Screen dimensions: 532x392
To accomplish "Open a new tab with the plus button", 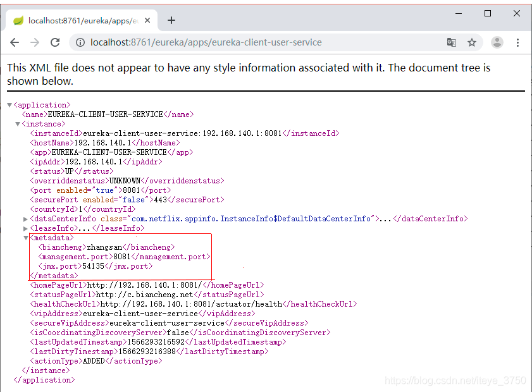I will pos(171,20).
